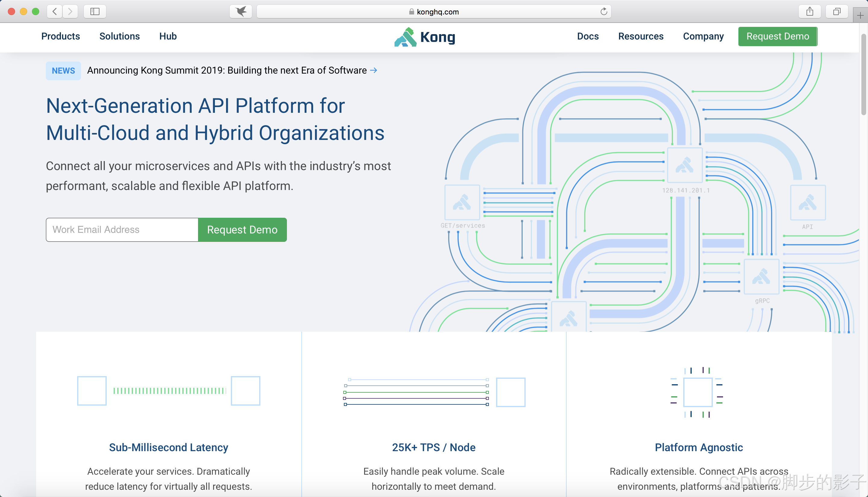
Task: Click Request Demo beside the email field
Action: click(242, 230)
